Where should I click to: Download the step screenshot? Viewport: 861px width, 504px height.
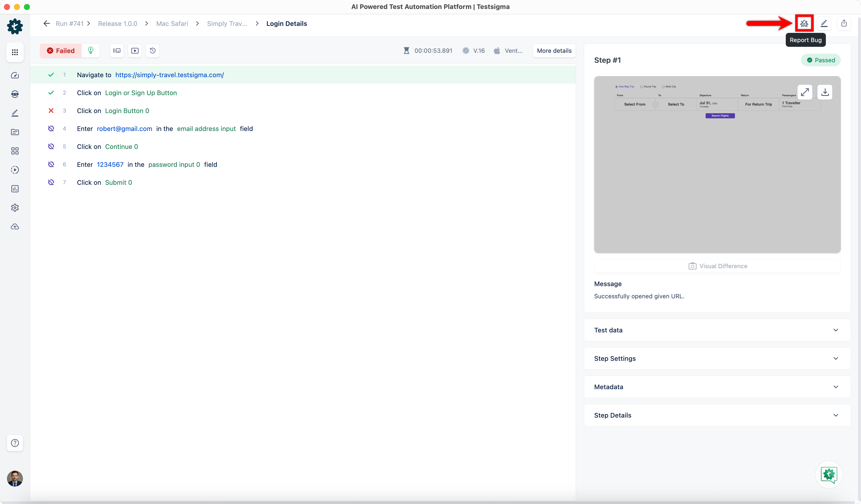tap(825, 92)
